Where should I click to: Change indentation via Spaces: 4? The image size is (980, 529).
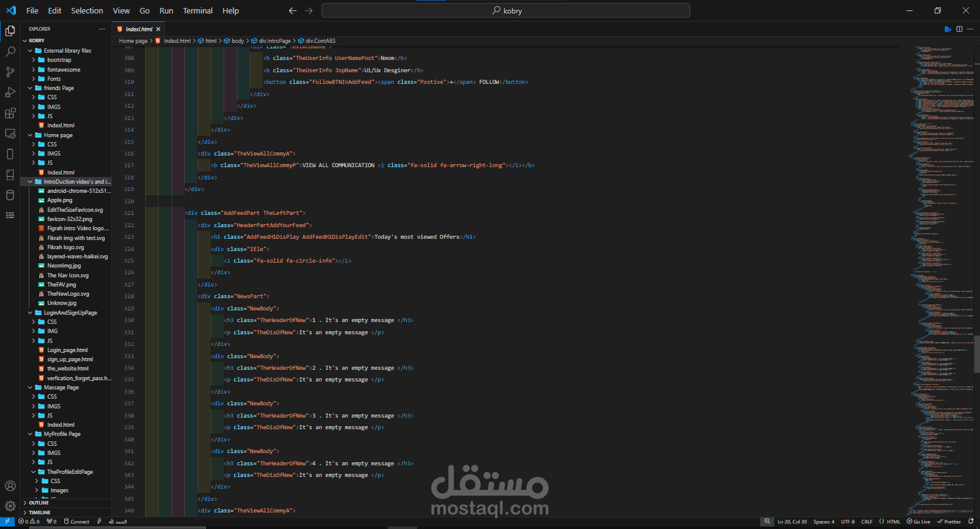coord(824,522)
